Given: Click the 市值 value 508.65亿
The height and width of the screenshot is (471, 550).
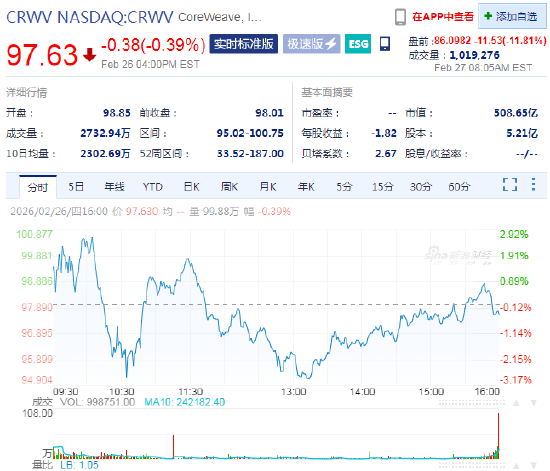Looking at the screenshot, I should 516,113.
